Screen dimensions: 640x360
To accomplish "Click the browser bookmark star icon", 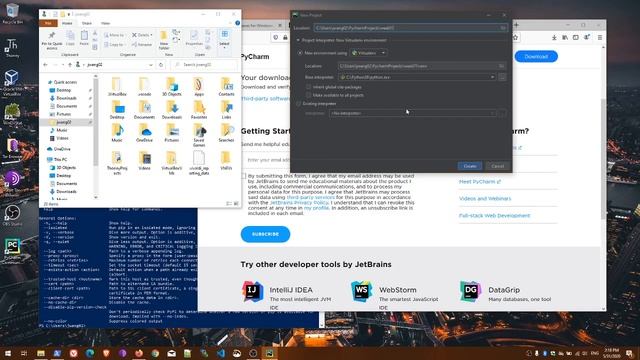I will pyautogui.click(x=515, y=38).
